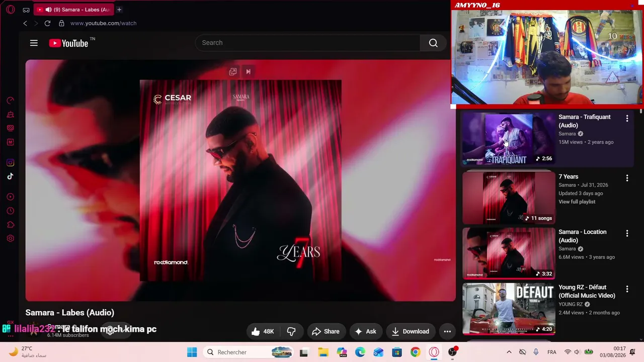
Task: Click the Download button
Action: tap(411, 331)
